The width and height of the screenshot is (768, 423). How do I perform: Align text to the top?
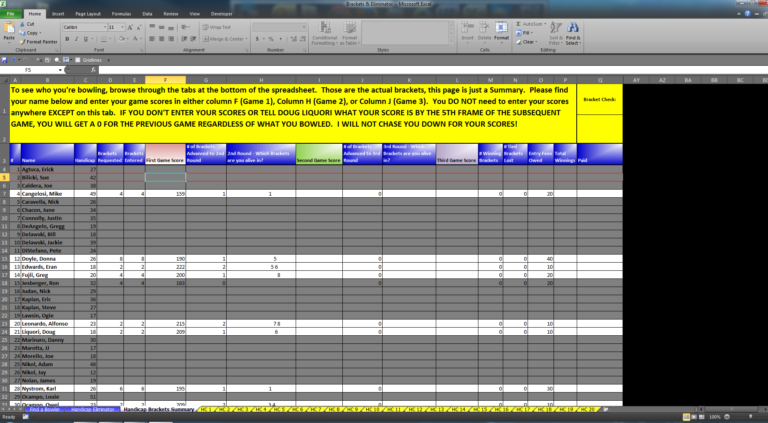click(152, 27)
